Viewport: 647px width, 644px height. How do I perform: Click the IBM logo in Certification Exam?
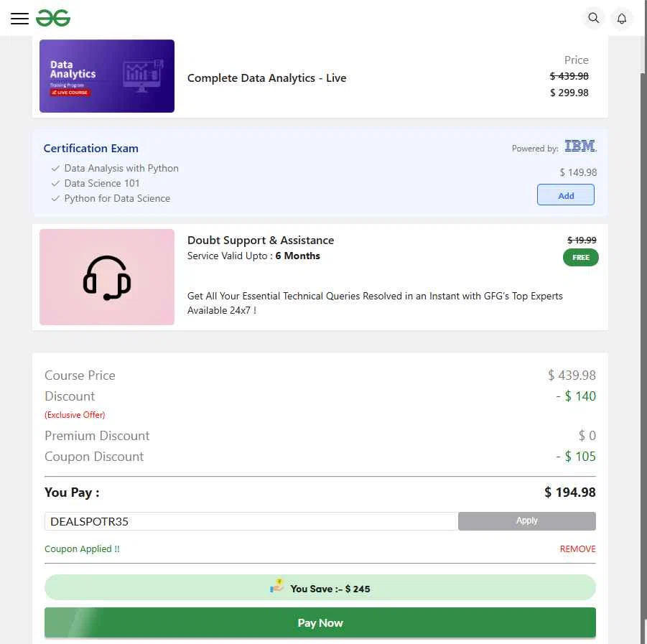pyautogui.click(x=580, y=146)
